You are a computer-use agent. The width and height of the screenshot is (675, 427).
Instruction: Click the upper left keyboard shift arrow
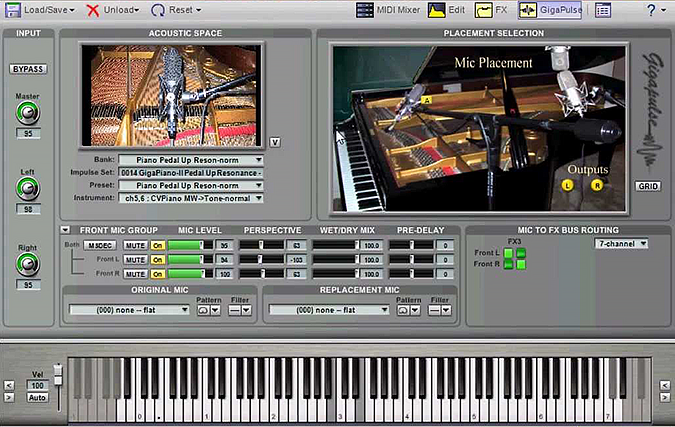(9, 385)
